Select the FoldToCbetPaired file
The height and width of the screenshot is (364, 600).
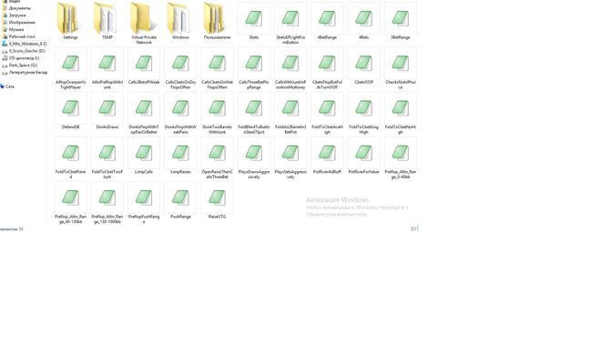click(70, 157)
